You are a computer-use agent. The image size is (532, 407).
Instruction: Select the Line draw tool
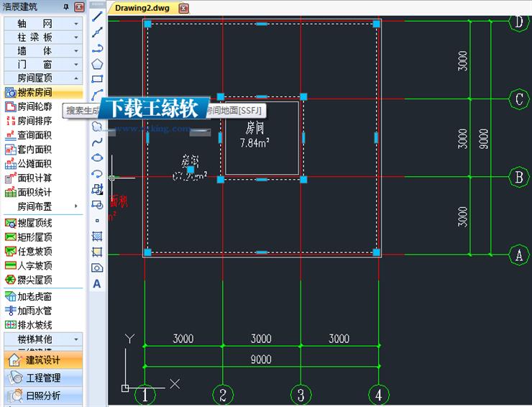[x=97, y=17]
